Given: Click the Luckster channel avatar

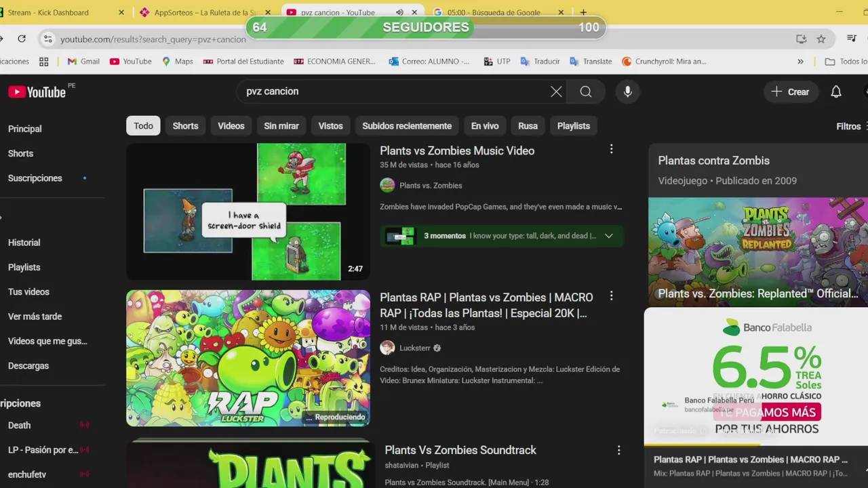Looking at the screenshot, I should click(387, 348).
